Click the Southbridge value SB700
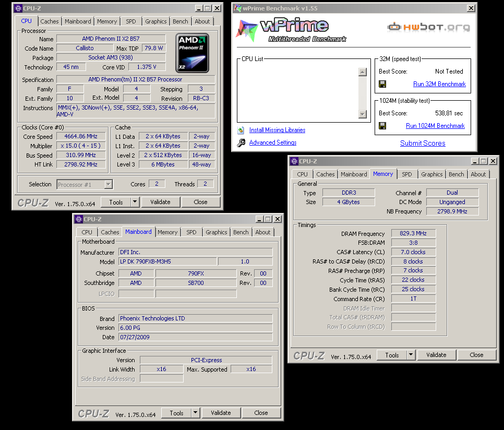Image resolution: width=504 pixels, height=430 pixels. click(x=196, y=283)
